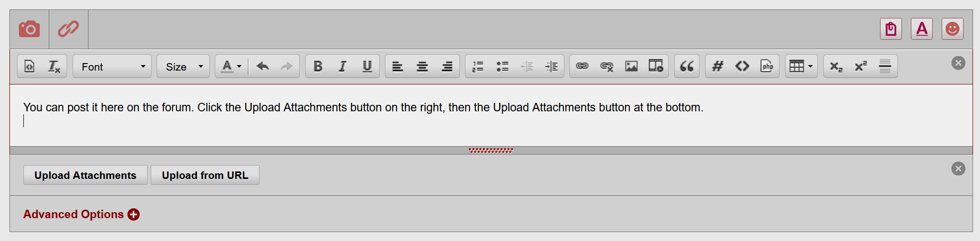The height and width of the screenshot is (241, 980).
Task: Expand the Advanced Options section
Action: coord(82,214)
